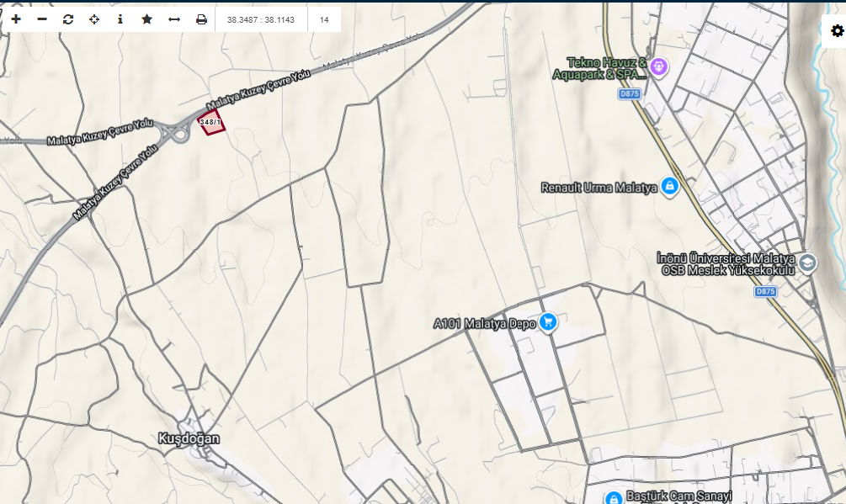Click the Tekno Havuz & Aquapark label
The height and width of the screenshot is (504, 846).
[599, 69]
